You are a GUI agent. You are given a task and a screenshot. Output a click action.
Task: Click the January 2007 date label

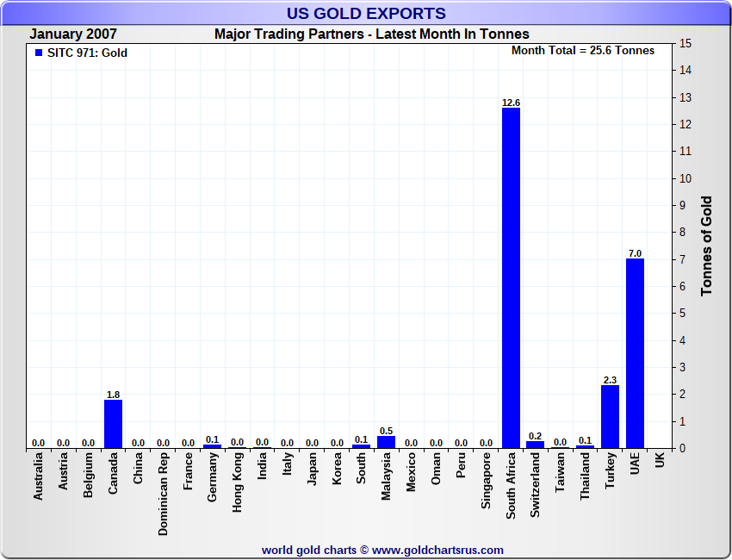[x=73, y=34]
